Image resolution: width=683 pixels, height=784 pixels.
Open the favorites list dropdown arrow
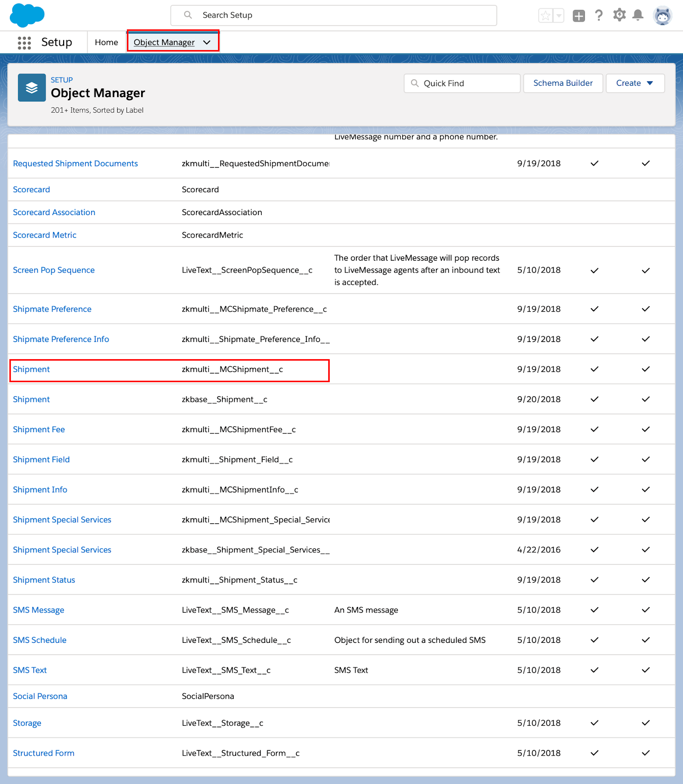click(559, 16)
